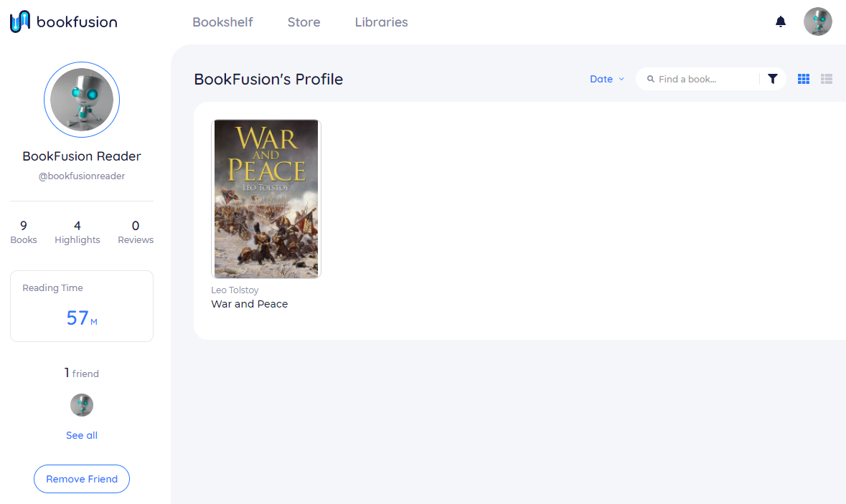Click the BookFusion's Profile heading
This screenshot has height=504, width=846.
(x=268, y=80)
